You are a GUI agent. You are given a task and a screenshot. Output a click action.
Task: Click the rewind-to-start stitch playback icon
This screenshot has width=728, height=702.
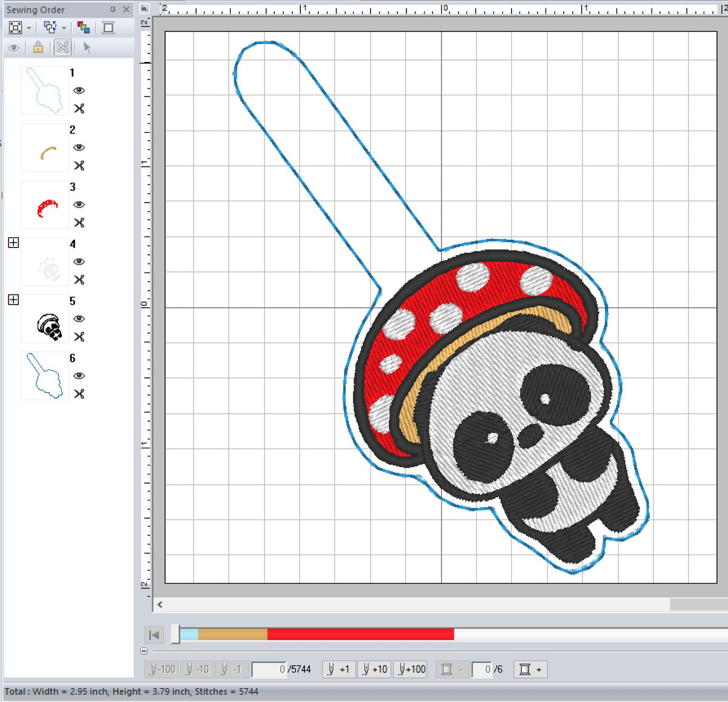[154, 635]
